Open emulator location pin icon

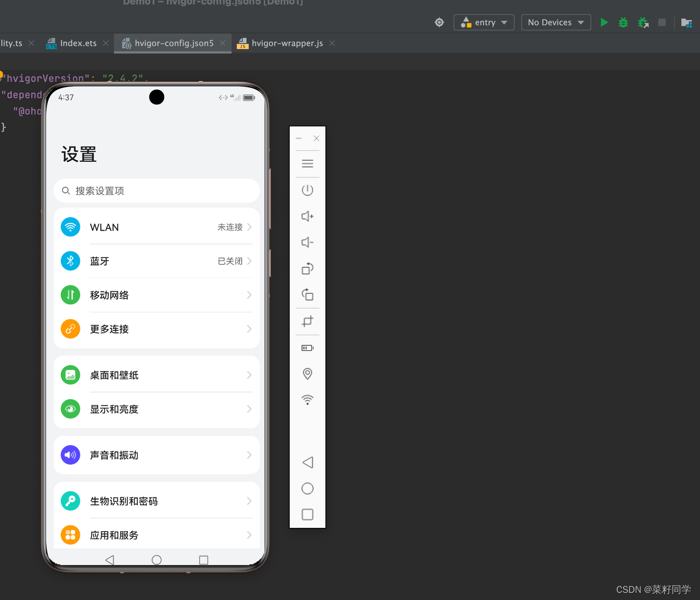pyautogui.click(x=307, y=374)
